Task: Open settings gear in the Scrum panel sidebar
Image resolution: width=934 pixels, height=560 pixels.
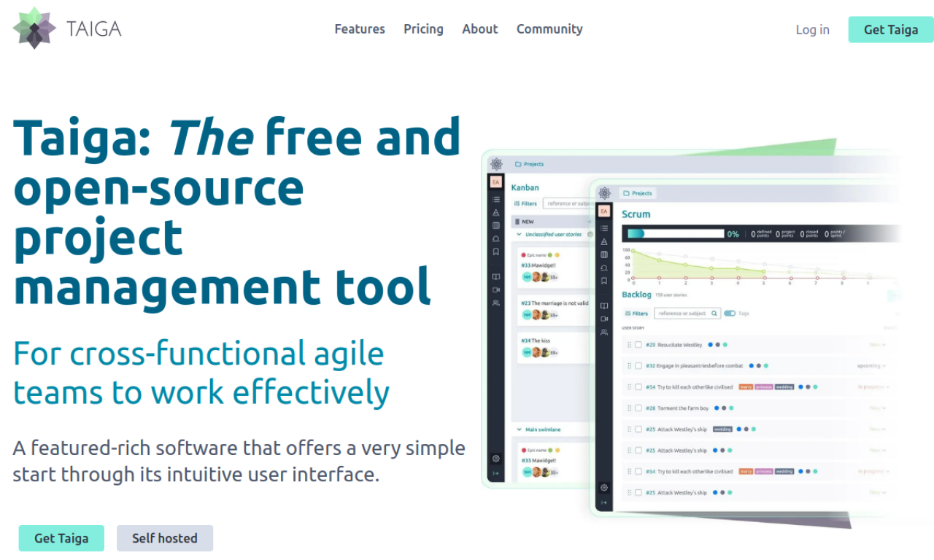Action: click(x=603, y=487)
